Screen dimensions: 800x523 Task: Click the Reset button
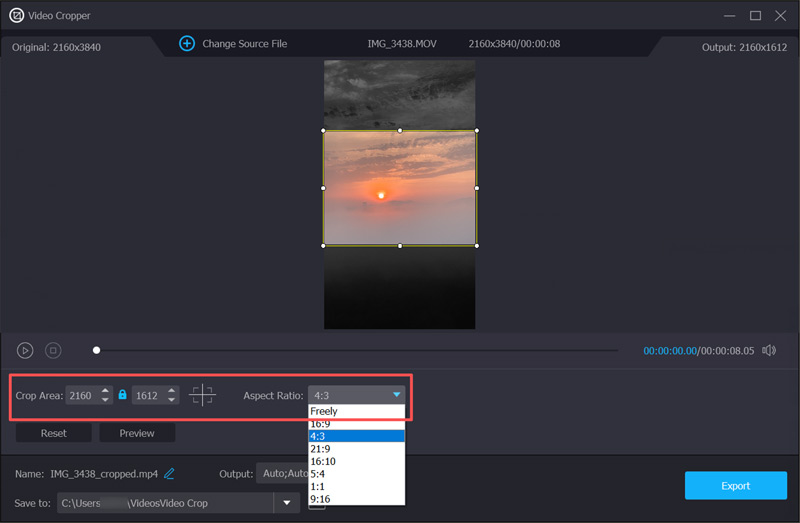54,433
